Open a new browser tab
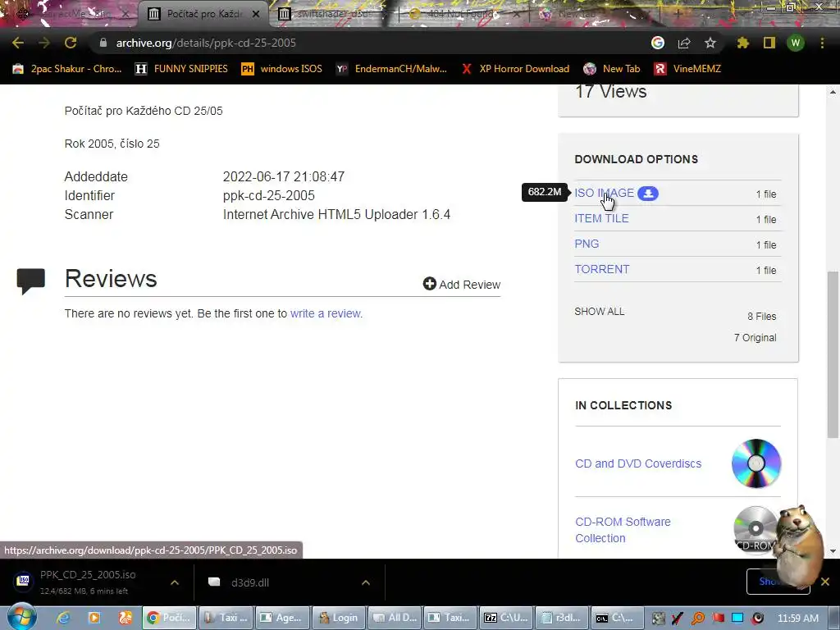This screenshot has height=630, width=840. 678,14
